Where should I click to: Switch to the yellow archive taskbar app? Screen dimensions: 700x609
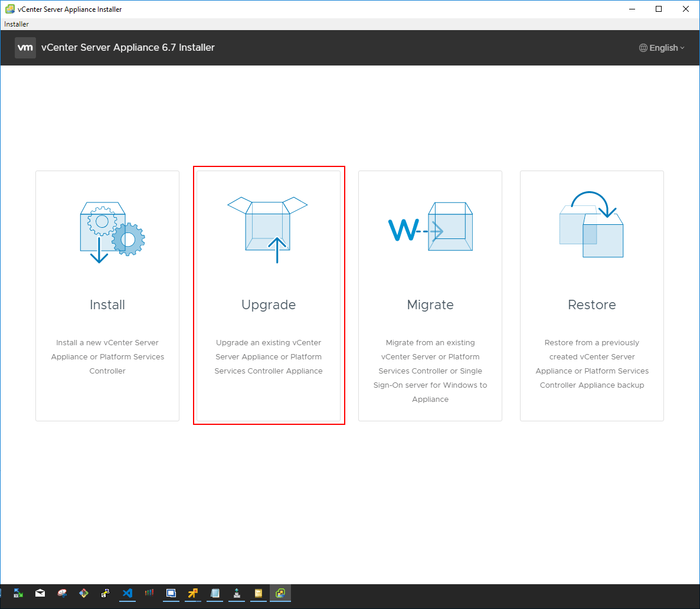(x=259, y=593)
